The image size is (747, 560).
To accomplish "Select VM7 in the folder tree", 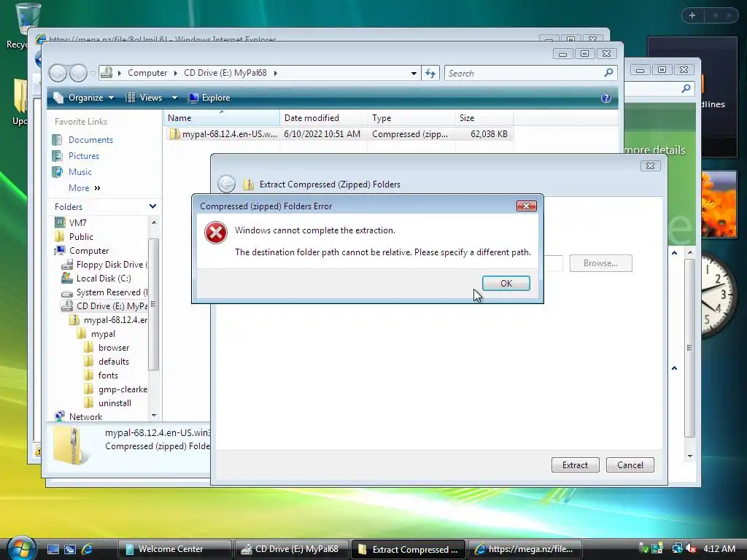I will point(77,223).
